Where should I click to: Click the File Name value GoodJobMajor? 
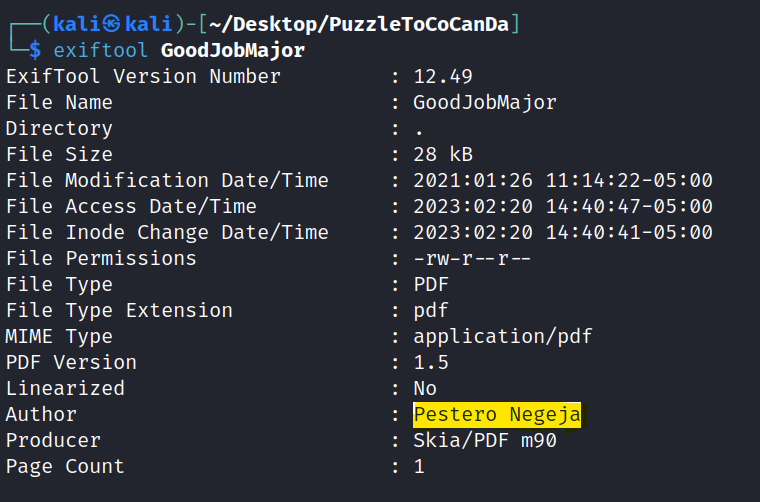coord(485,102)
